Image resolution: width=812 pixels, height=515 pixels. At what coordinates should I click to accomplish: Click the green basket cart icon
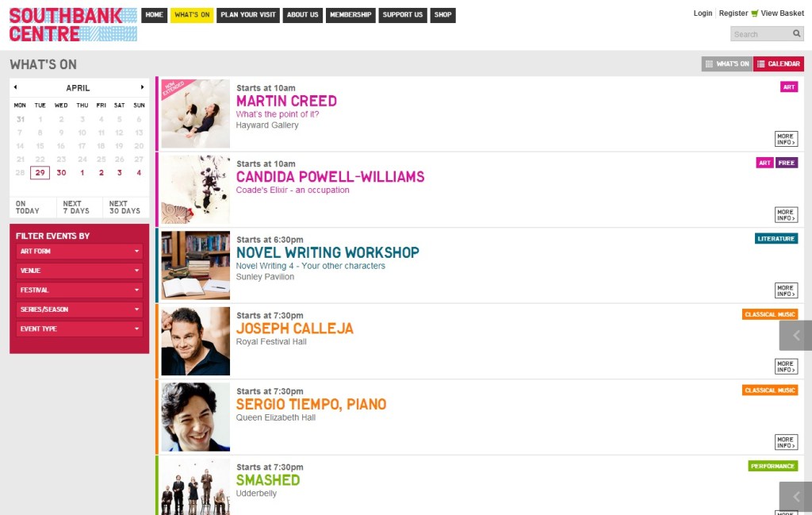point(755,13)
